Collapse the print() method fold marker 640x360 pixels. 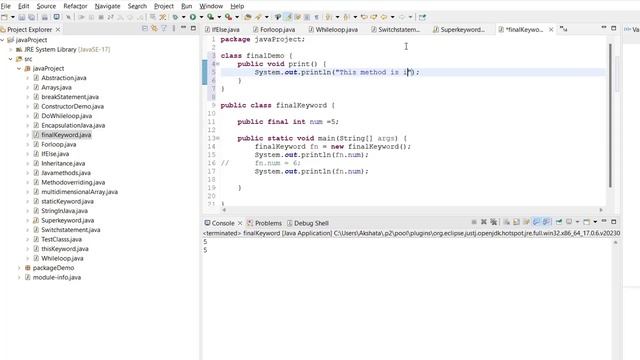[x=218, y=64]
